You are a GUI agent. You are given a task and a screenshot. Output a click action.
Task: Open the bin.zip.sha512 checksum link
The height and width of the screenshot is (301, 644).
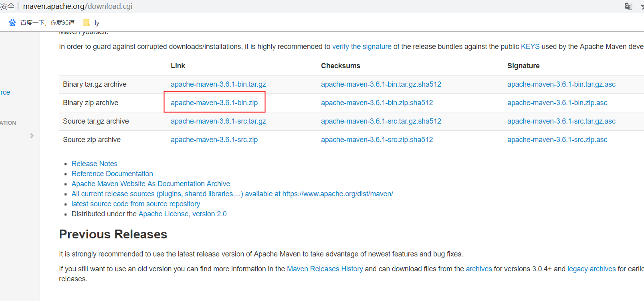click(x=377, y=103)
